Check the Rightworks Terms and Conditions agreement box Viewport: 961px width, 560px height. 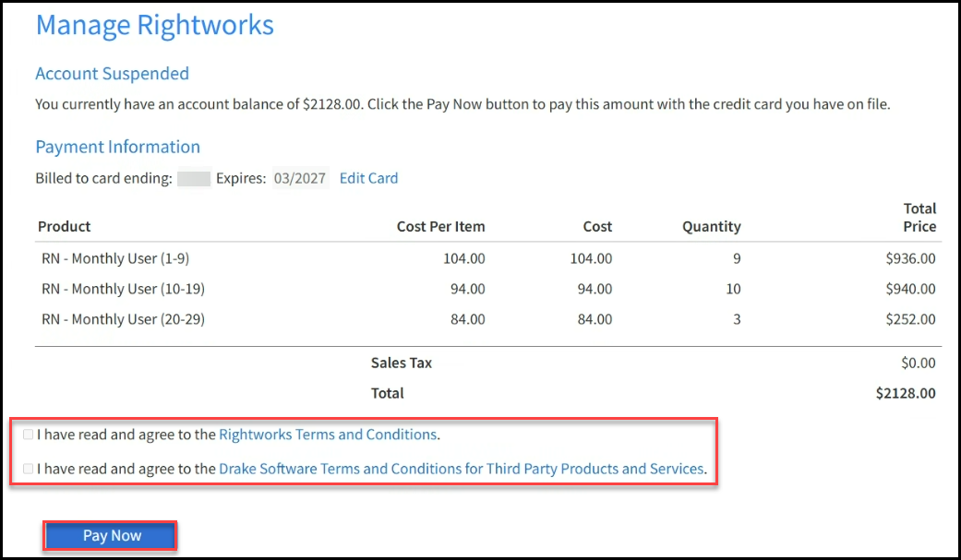28,434
